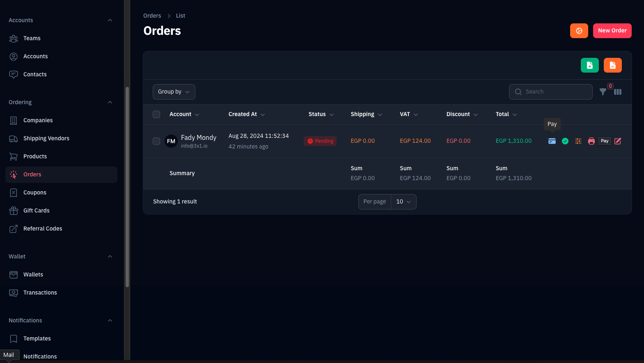The width and height of the screenshot is (644, 363).
Task: Click the orange import file button
Action: coord(612,65)
